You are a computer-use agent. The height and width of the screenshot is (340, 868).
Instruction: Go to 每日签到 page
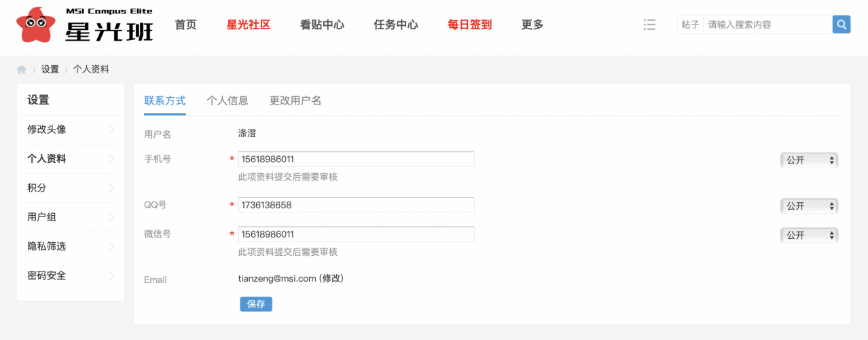[x=469, y=25]
